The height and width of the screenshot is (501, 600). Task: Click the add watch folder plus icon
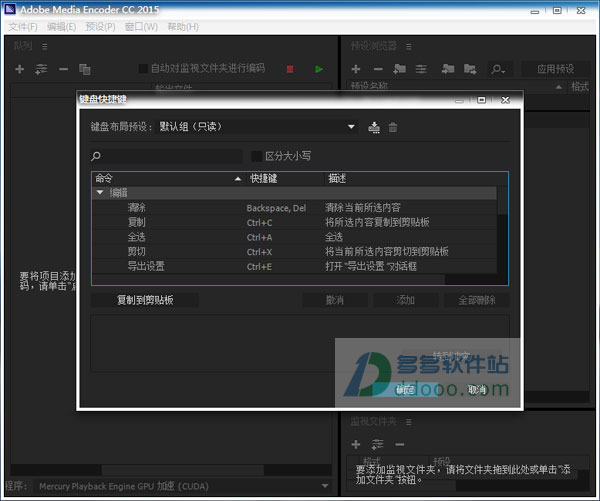(356, 444)
